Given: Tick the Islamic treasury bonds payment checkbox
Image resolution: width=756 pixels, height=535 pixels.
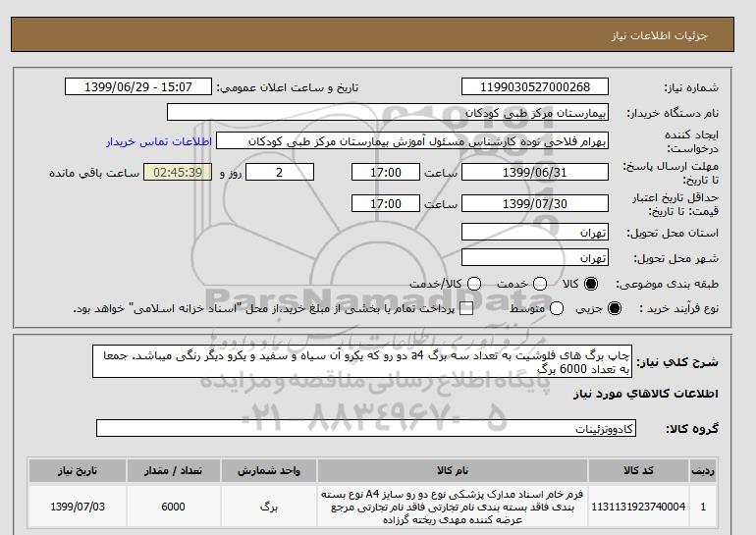Looking at the screenshot, I should tap(466, 308).
